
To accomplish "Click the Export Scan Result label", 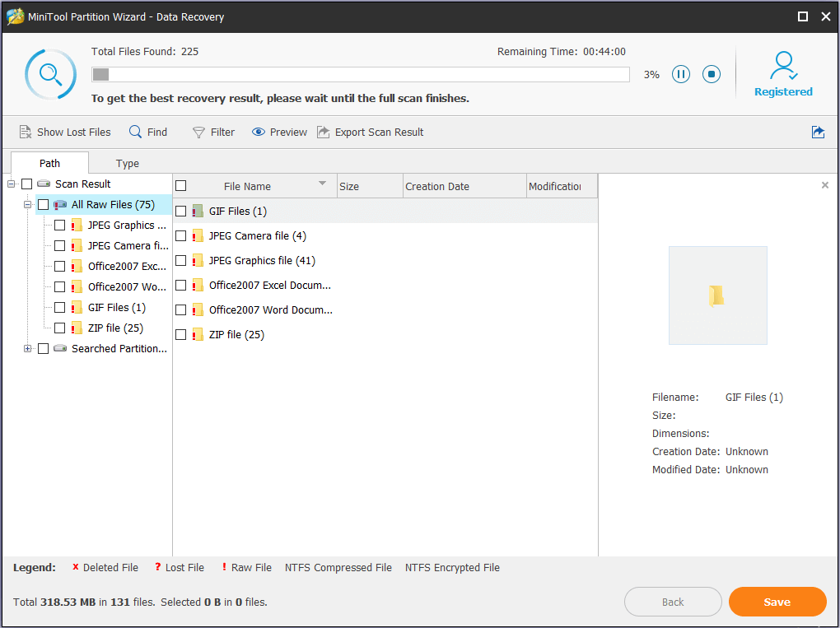I will coord(380,133).
